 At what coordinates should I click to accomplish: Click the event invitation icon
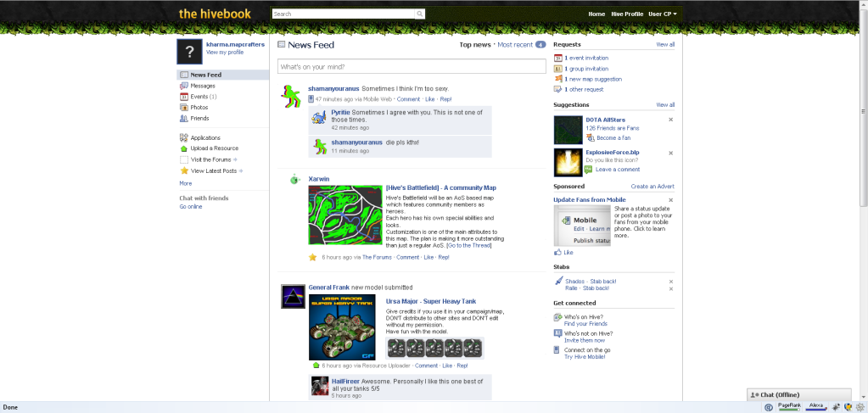(558, 59)
